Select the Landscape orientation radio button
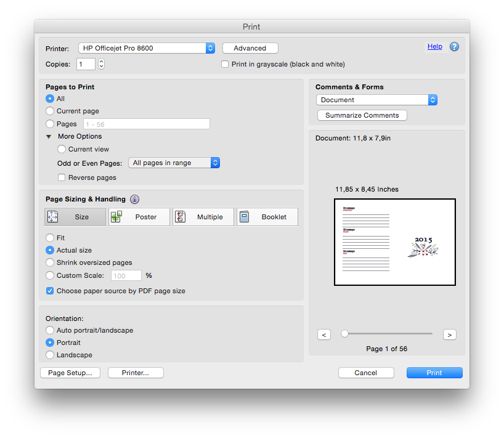Viewport: 504px width, 438px height. click(x=50, y=355)
